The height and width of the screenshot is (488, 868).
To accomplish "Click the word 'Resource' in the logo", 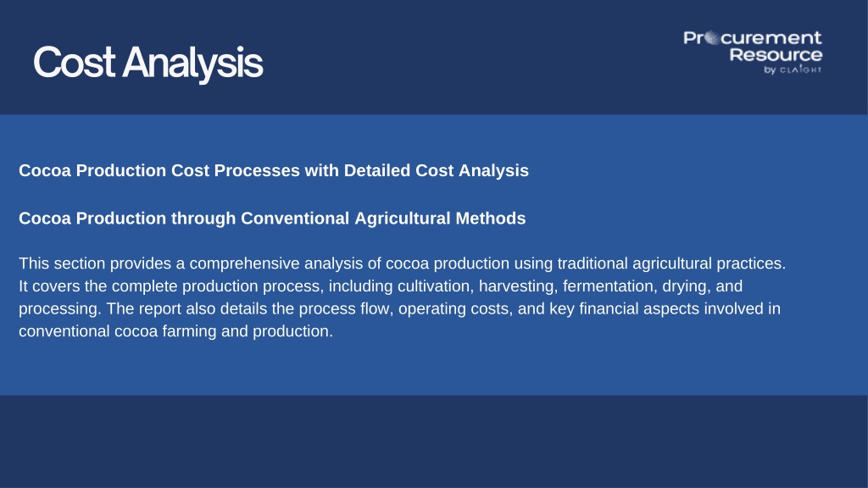I will [x=776, y=55].
